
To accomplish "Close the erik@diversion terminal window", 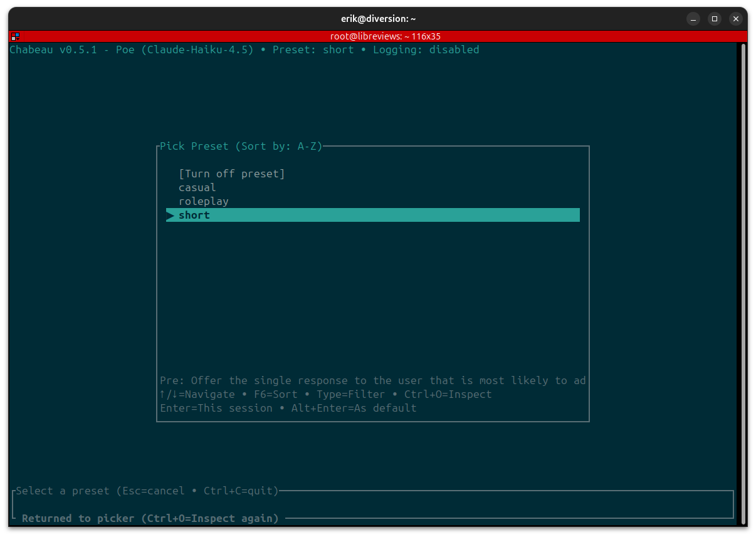I will 736,19.
